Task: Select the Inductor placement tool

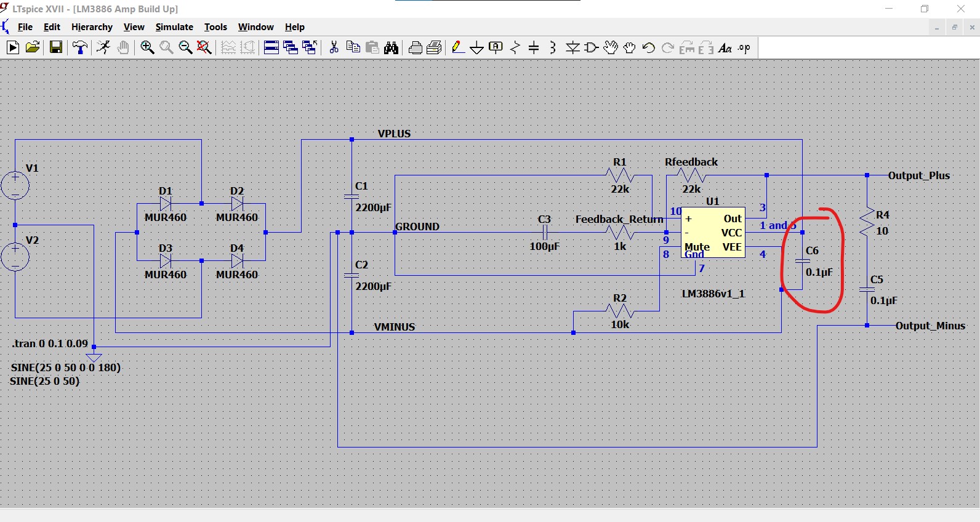Action: 553,48
